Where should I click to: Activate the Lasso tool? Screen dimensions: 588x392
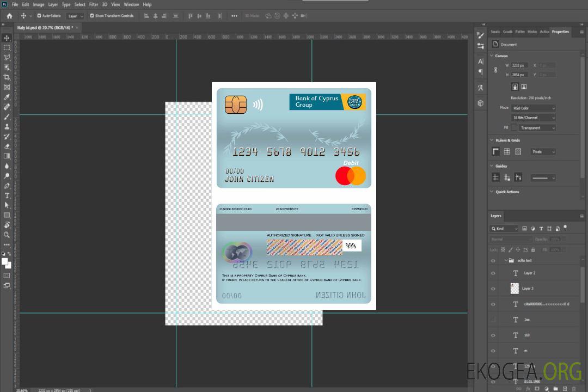7,58
